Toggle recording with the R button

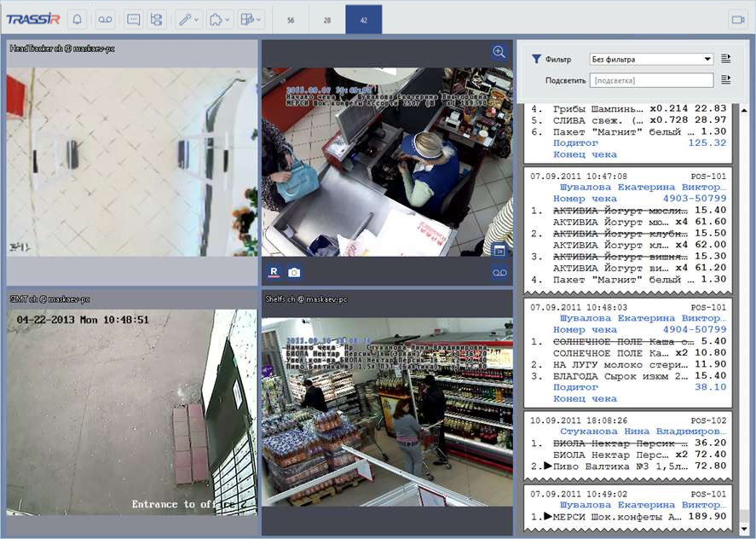274,272
